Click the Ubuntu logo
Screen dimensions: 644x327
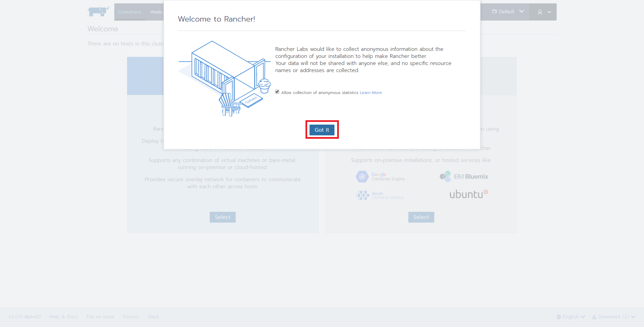point(469,194)
